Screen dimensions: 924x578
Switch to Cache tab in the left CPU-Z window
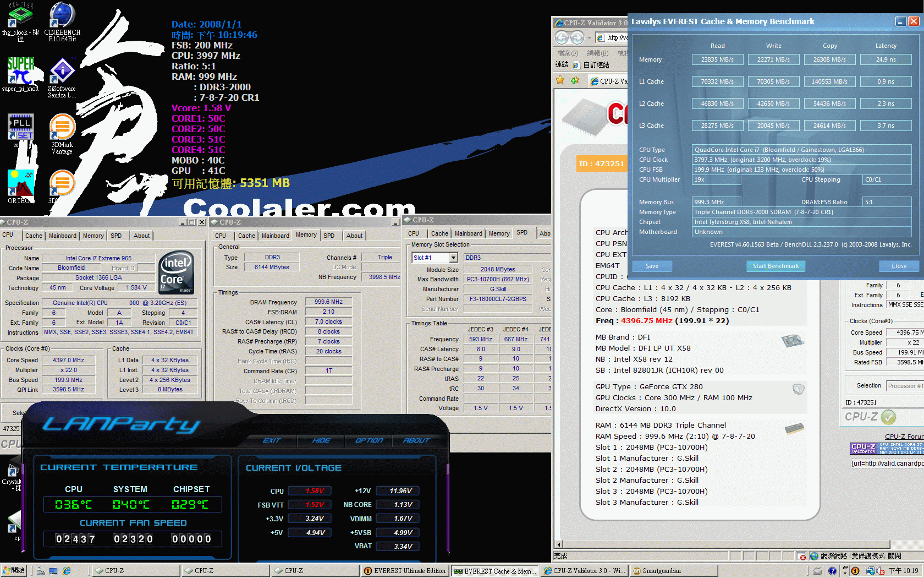34,236
